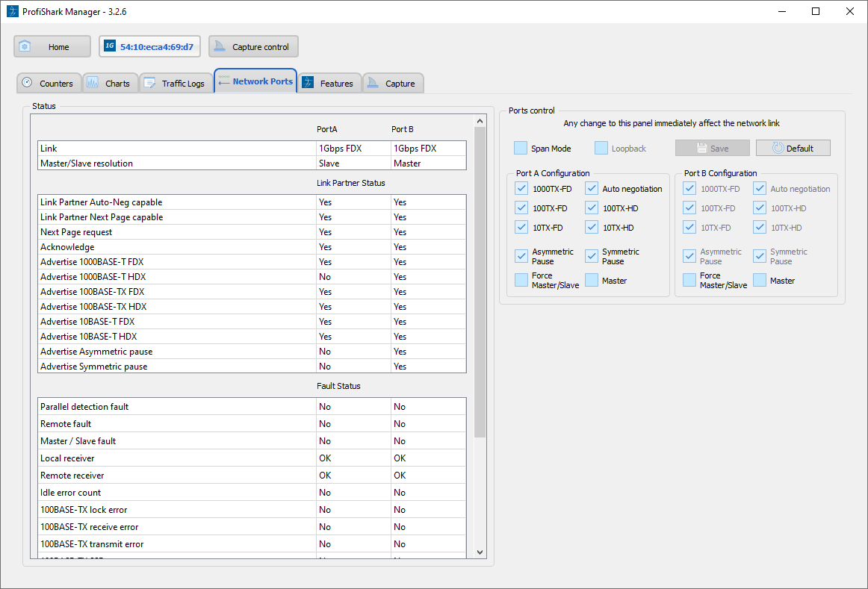Click the ProfiShark app logo icon
The image size is (868, 589).
(x=12, y=11)
